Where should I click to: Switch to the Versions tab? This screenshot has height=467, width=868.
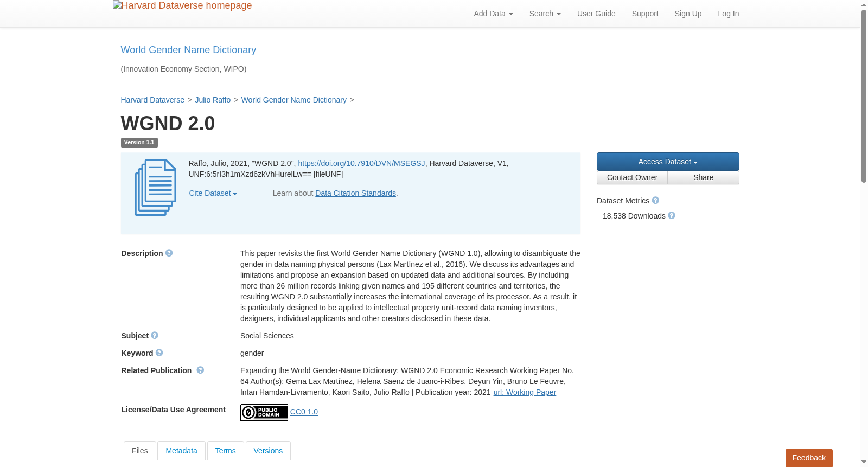point(268,451)
